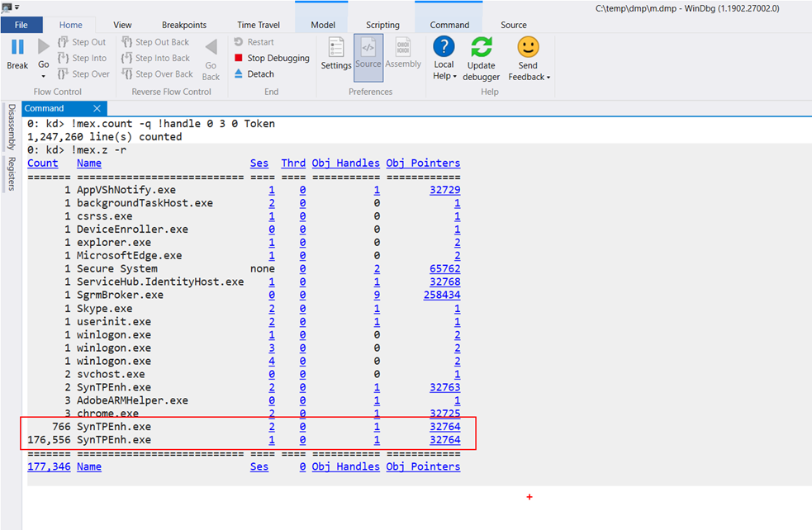
Task: Click thread 0 link for csrss.exe
Action: pyautogui.click(x=302, y=216)
